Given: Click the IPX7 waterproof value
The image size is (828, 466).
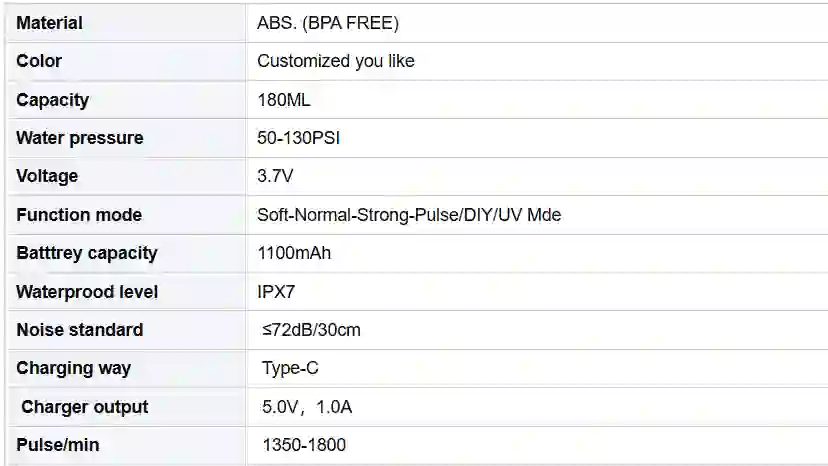Looking at the screenshot, I should point(276,292).
